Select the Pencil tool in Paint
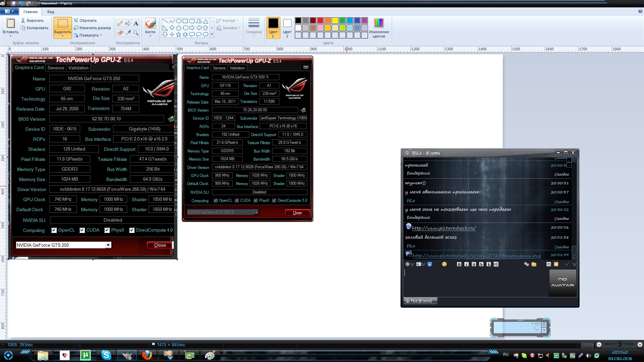Viewport: 644px width, 362px height. click(120, 23)
